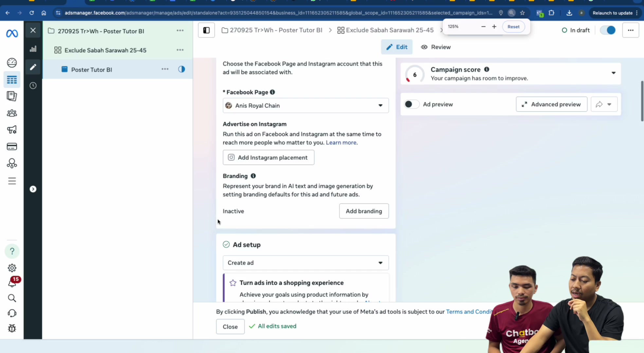Toggle the blue ad status switch
Screen dimensions: 644x353
pyautogui.click(x=608, y=30)
